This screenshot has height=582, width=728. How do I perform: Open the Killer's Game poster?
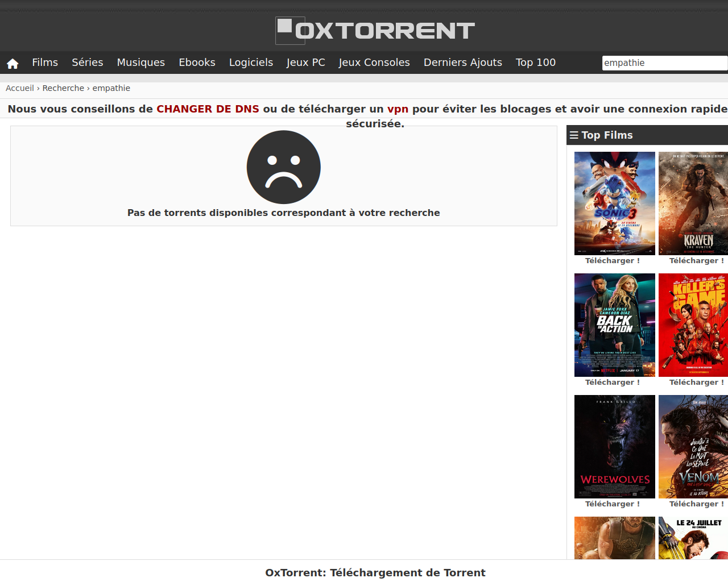pyautogui.click(x=693, y=325)
